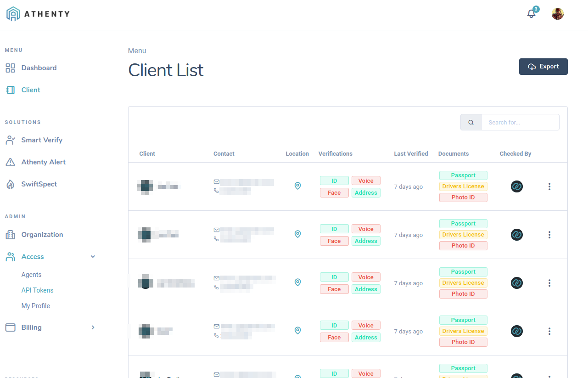This screenshot has height=378, width=588.
Task: Click the location pin on the first client row
Action: 297,186
